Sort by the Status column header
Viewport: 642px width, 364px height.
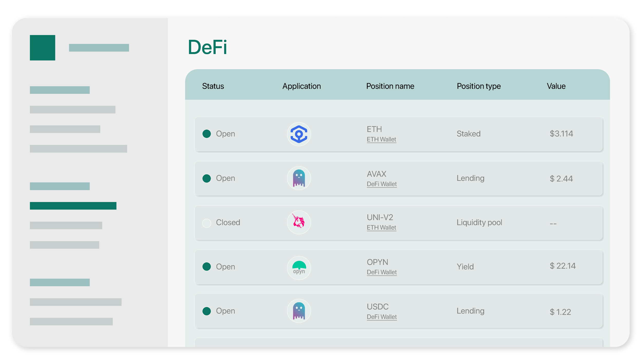pyautogui.click(x=213, y=86)
